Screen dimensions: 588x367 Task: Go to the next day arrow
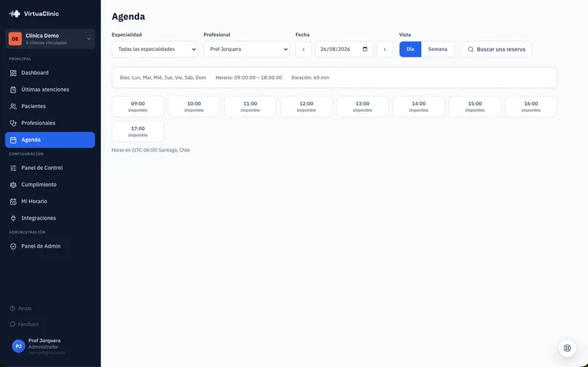384,49
